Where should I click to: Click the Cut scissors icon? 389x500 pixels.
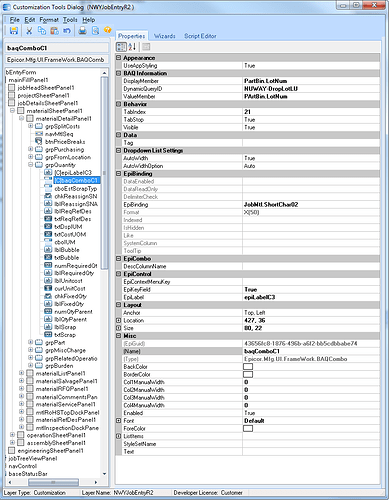(29, 31)
